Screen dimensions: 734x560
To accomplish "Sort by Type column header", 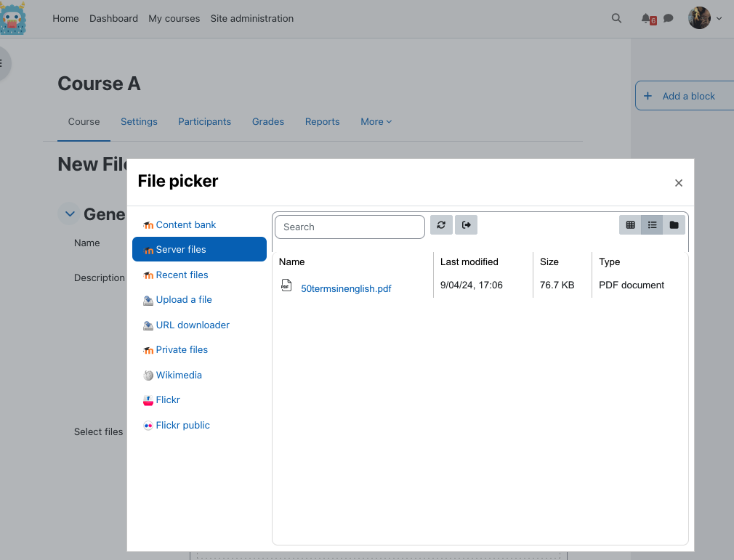I will [609, 262].
